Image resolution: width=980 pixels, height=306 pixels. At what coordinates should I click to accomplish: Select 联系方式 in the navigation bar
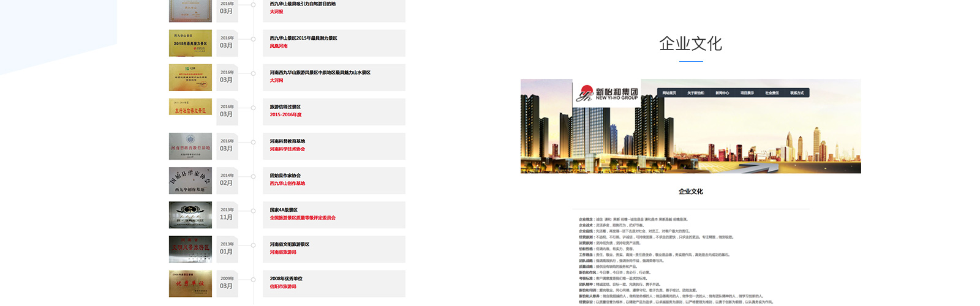coord(797,93)
